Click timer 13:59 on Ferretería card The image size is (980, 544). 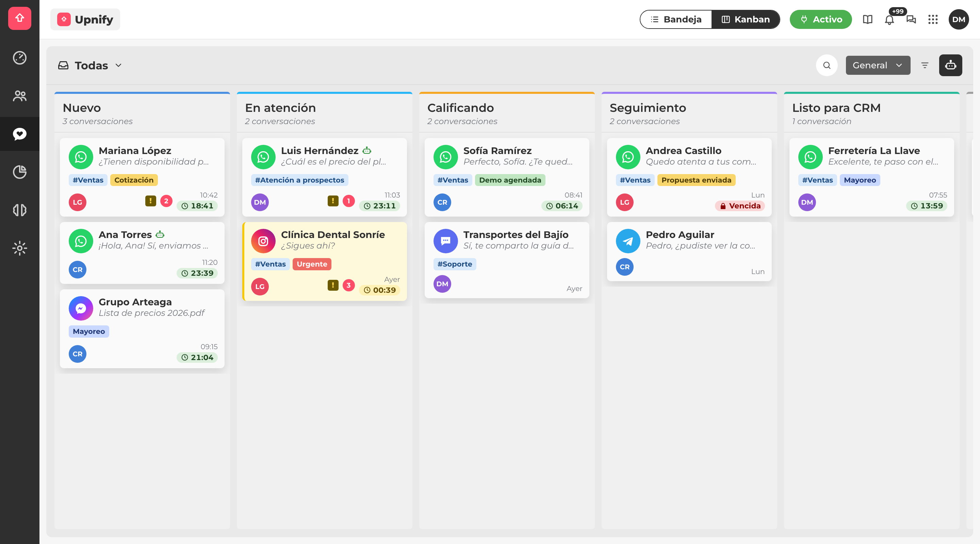click(927, 206)
